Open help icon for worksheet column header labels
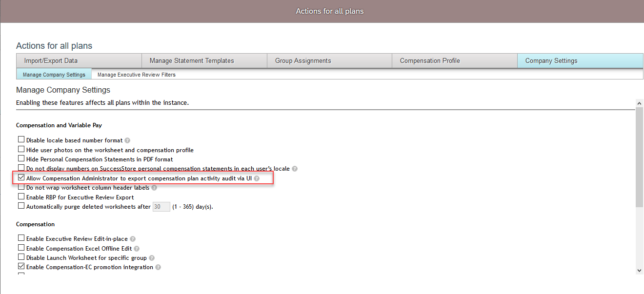Screen dimensions: 644x294 [x=154, y=188]
